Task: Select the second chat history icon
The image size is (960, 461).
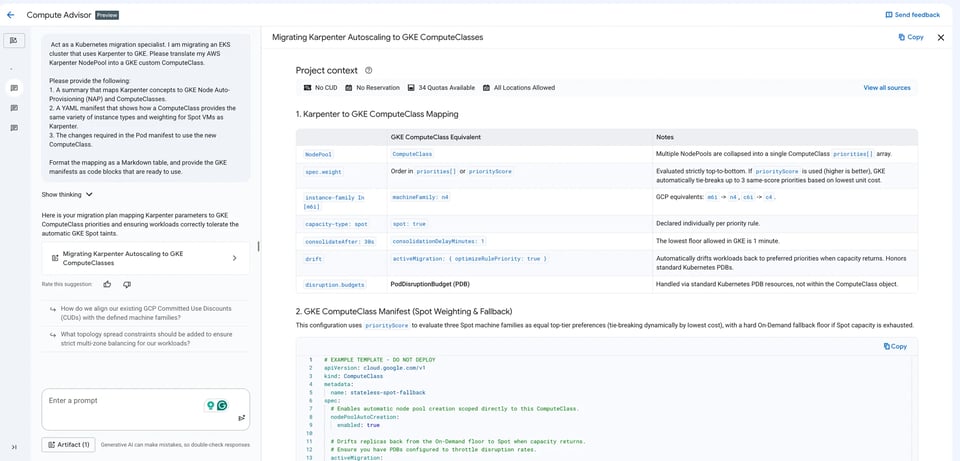Action: [14, 108]
